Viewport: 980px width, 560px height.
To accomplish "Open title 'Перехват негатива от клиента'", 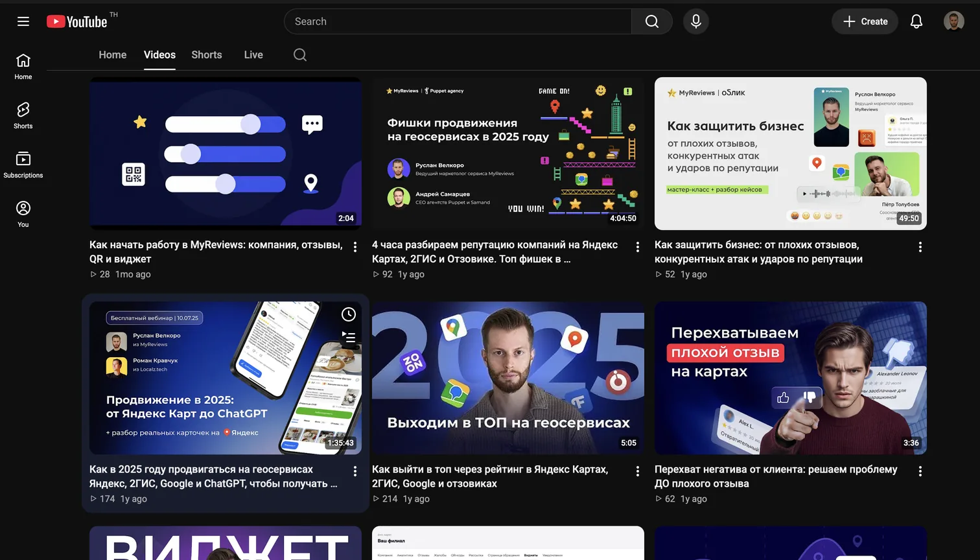I will [x=776, y=476].
